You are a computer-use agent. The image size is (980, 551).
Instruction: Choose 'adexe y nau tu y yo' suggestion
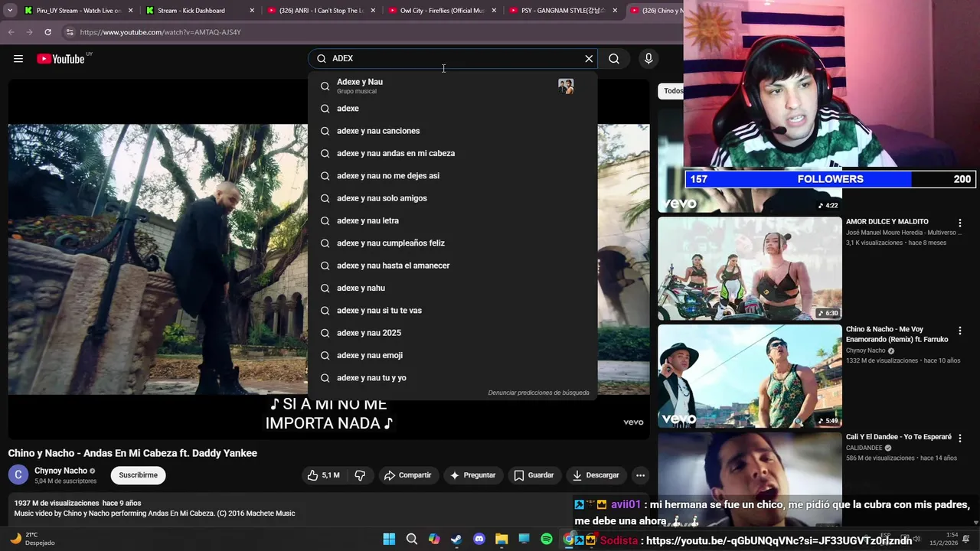point(452,378)
